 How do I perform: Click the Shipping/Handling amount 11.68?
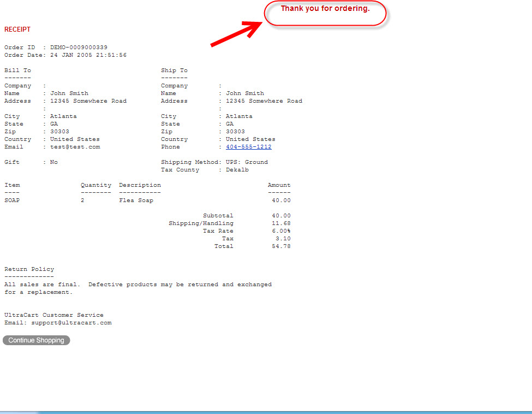pos(281,223)
